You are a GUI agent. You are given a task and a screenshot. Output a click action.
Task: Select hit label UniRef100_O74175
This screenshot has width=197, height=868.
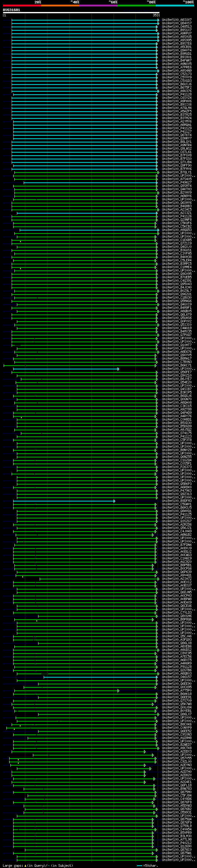click(177, 433)
